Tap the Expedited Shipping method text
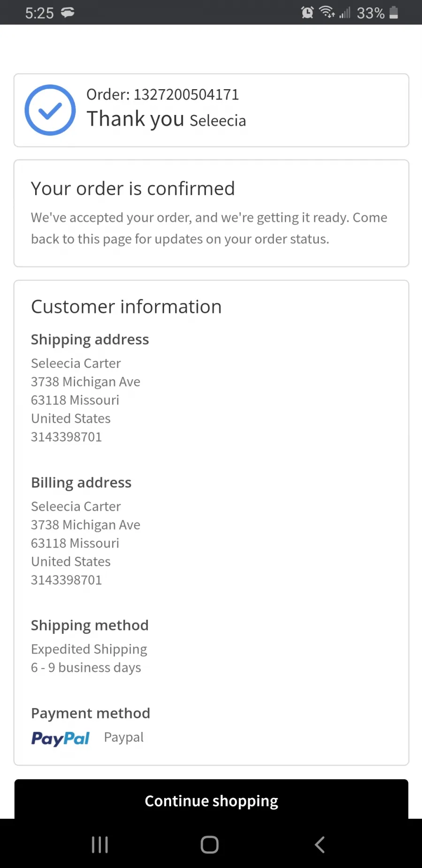The height and width of the screenshot is (868, 422). tap(89, 649)
